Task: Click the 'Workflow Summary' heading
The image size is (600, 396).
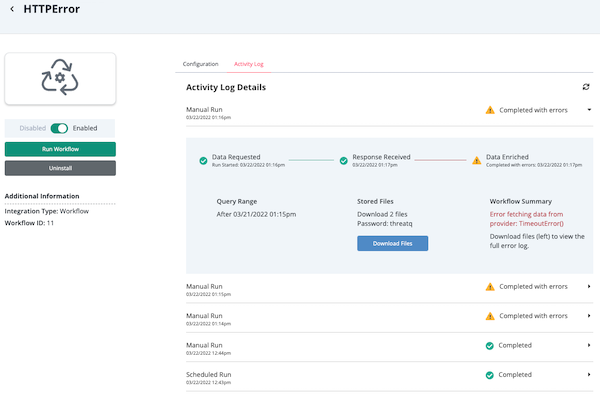Action: coord(520,201)
